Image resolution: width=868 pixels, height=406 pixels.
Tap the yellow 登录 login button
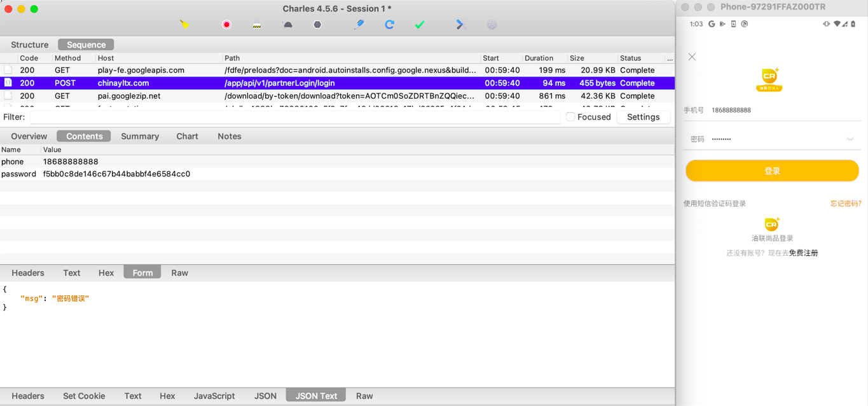[772, 171]
